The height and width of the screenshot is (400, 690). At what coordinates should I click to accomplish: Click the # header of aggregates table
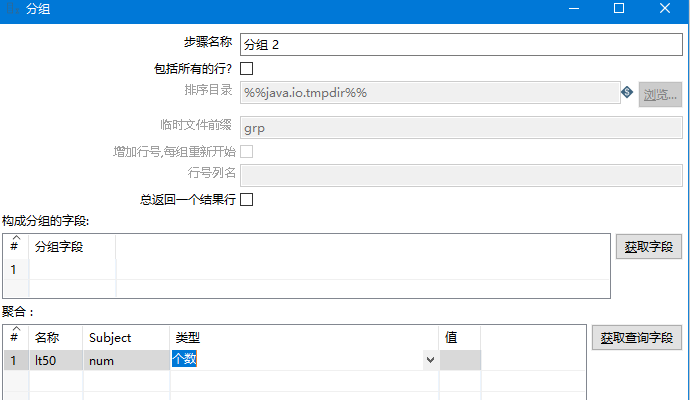click(x=16, y=338)
